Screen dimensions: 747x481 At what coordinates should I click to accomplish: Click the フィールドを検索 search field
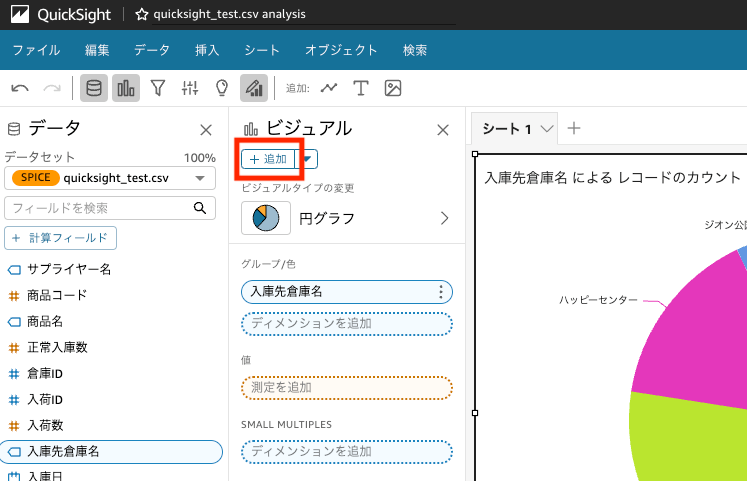tap(110, 208)
